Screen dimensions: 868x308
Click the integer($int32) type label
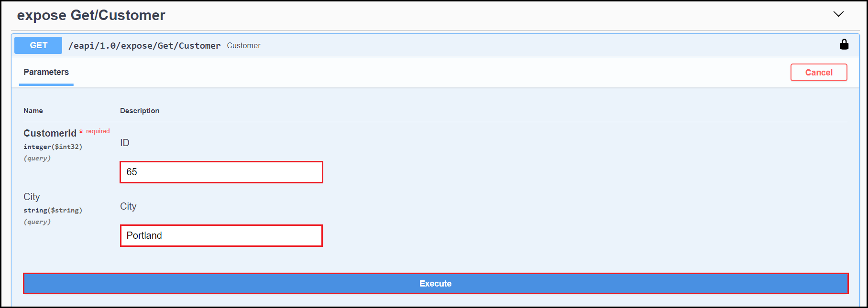point(53,147)
